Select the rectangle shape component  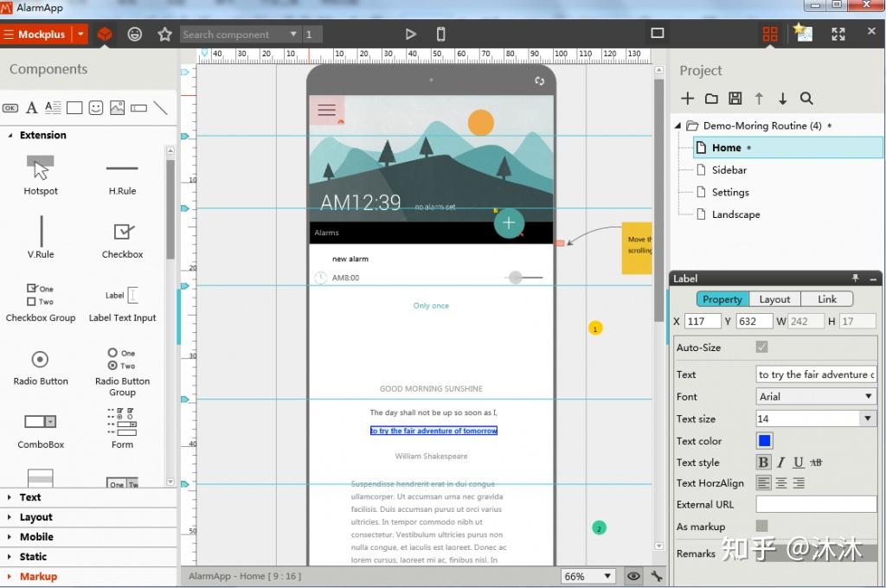[x=74, y=107]
